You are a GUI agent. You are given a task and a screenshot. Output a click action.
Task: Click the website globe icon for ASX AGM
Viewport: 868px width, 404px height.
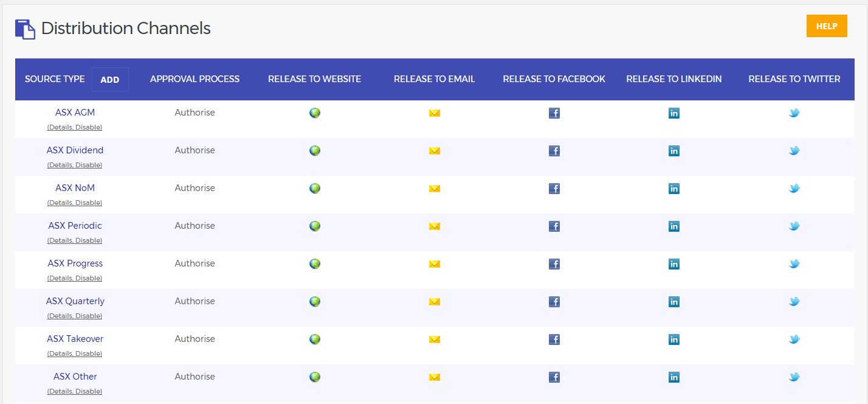[315, 113]
